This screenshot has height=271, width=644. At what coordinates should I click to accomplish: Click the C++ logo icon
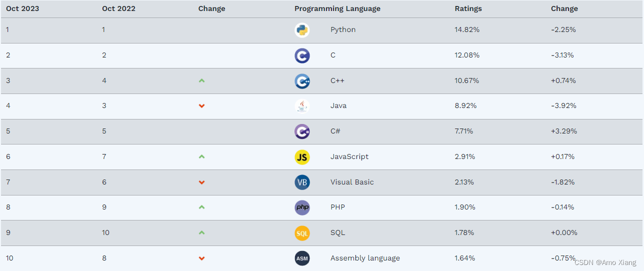point(302,81)
